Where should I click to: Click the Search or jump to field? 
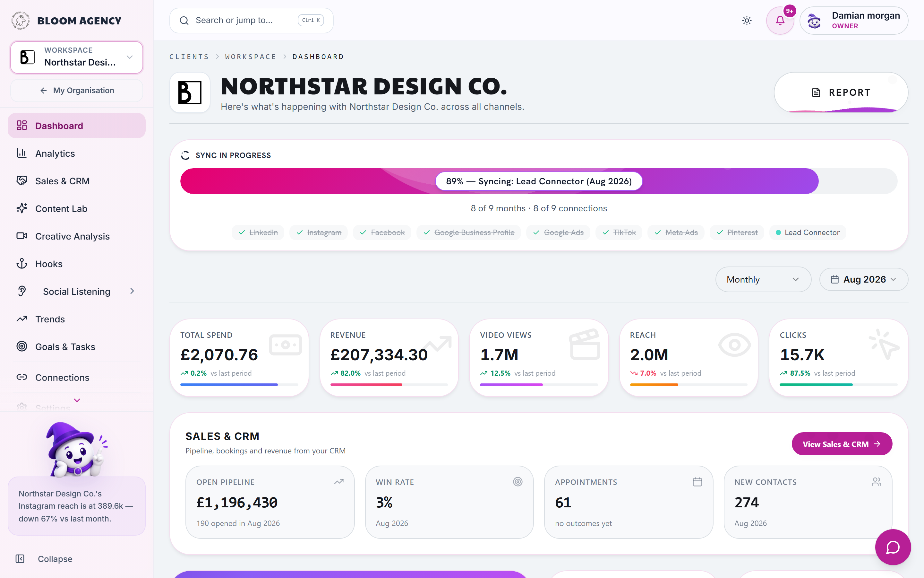tap(251, 21)
